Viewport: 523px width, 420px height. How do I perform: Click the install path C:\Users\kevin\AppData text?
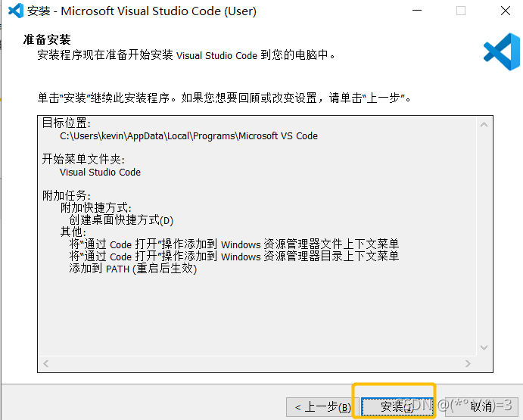(188, 136)
